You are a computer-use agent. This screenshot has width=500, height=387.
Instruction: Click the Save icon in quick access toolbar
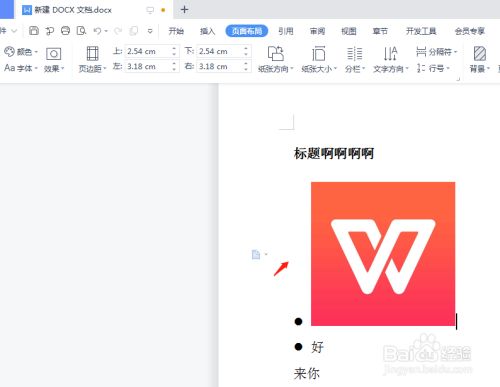coord(34,31)
